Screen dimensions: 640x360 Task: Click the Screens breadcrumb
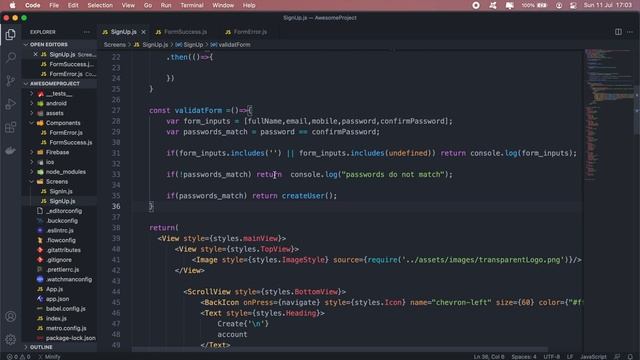(x=114, y=44)
